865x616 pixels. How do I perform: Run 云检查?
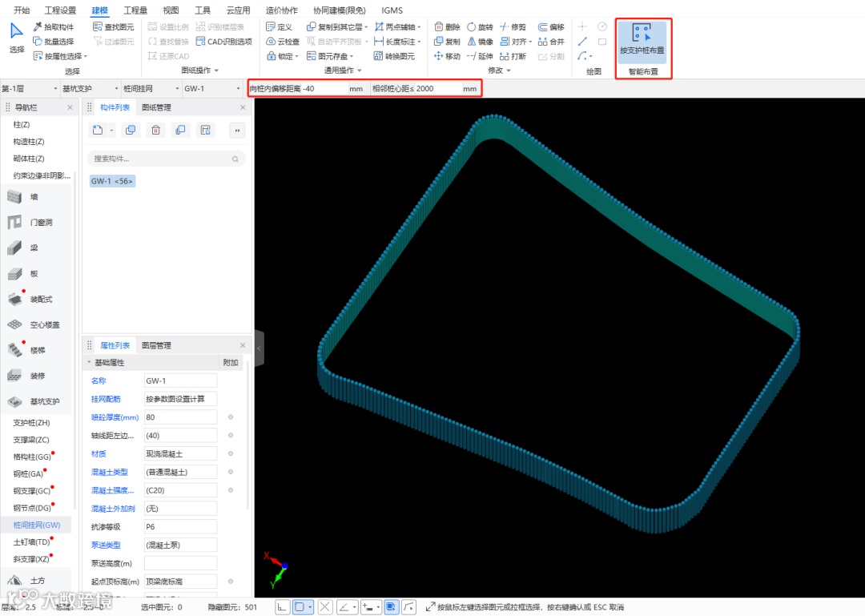(x=283, y=42)
